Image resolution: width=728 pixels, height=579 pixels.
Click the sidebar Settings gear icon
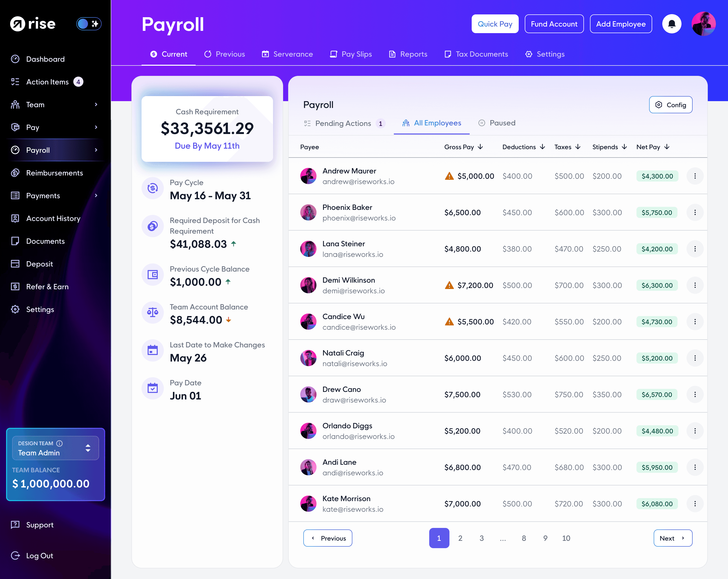click(15, 309)
